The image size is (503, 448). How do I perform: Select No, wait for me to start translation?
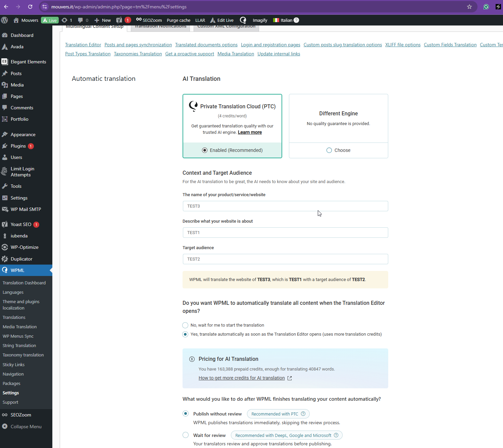tap(185, 325)
